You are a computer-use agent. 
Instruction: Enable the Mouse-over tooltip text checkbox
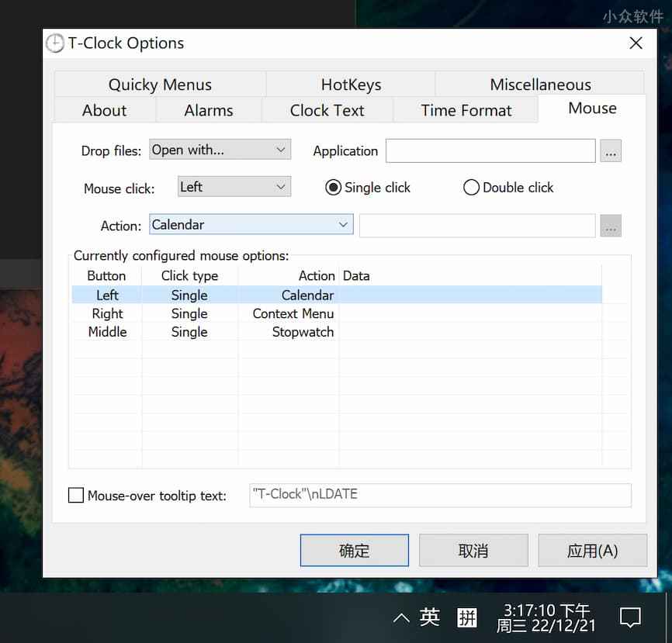point(76,496)
